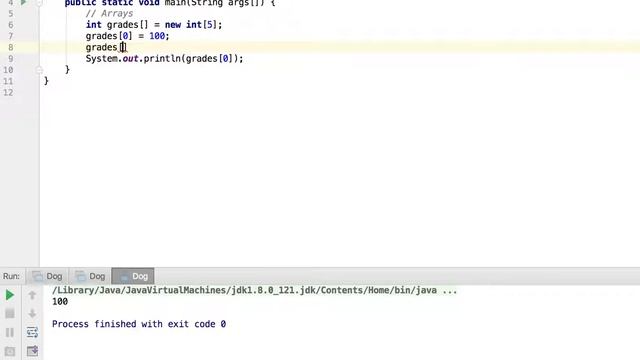Click line number 6 in gutter
This screenshot has width=640, height=360.
pos(11,25)
